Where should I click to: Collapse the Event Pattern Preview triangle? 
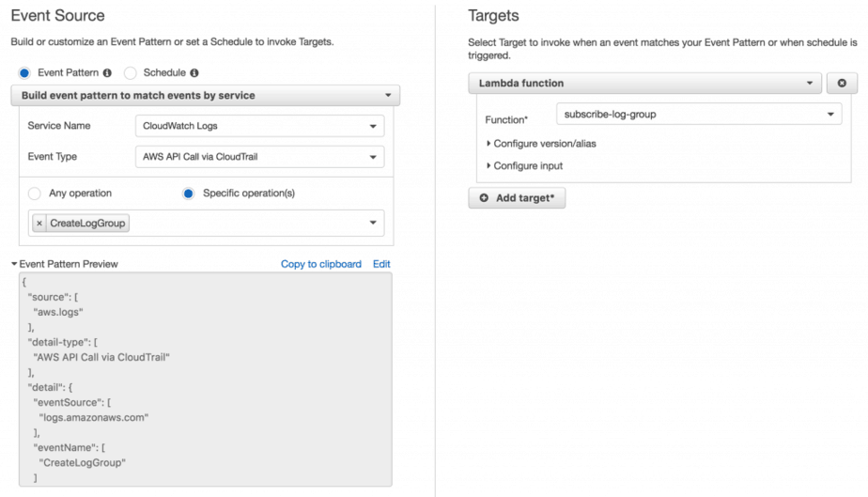pyautogui.click(x=14, y=264)
